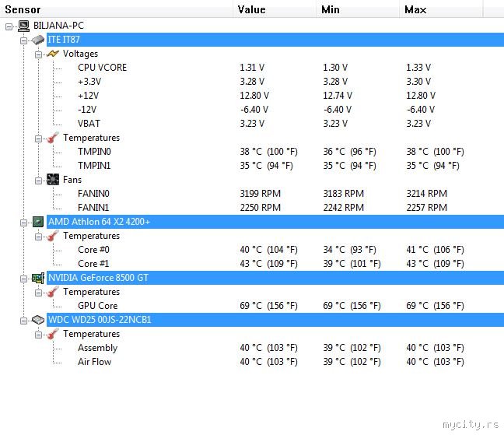Click the WDC hard drive icon
The width and height of the screenshot is (504, 435).
(38, 320)
